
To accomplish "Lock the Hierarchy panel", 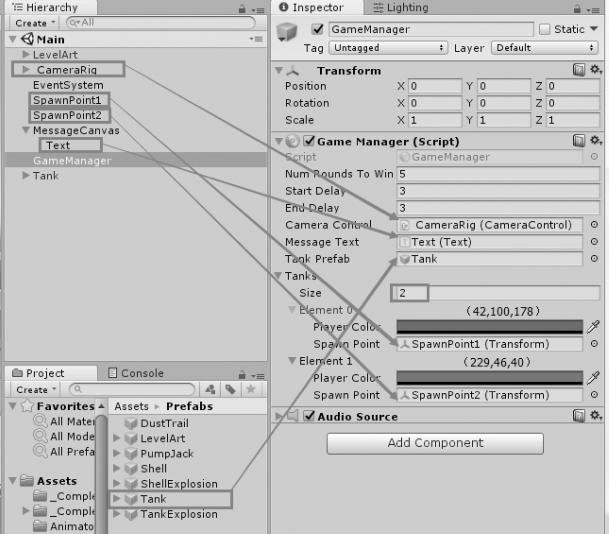I will point(242,9).
